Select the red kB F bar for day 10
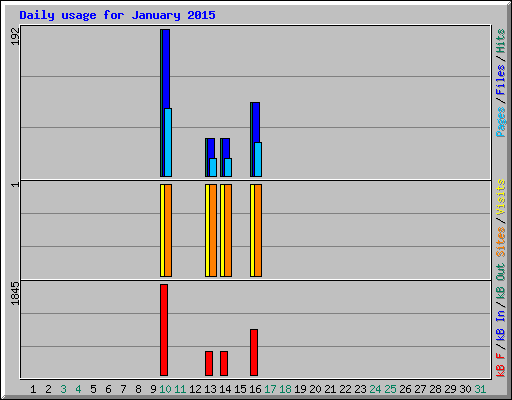 click(x=164, y=330)
